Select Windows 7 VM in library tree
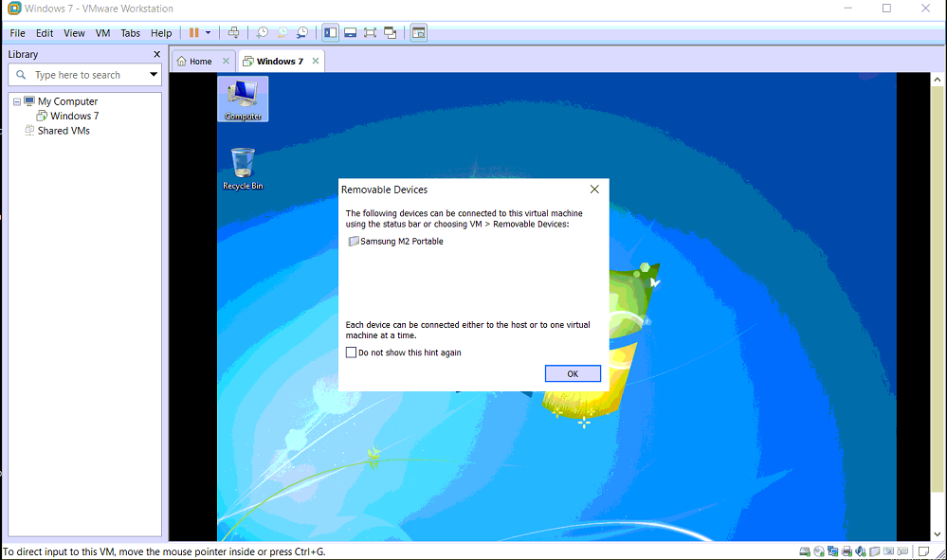947x560 pixels. tap(74, 116)
